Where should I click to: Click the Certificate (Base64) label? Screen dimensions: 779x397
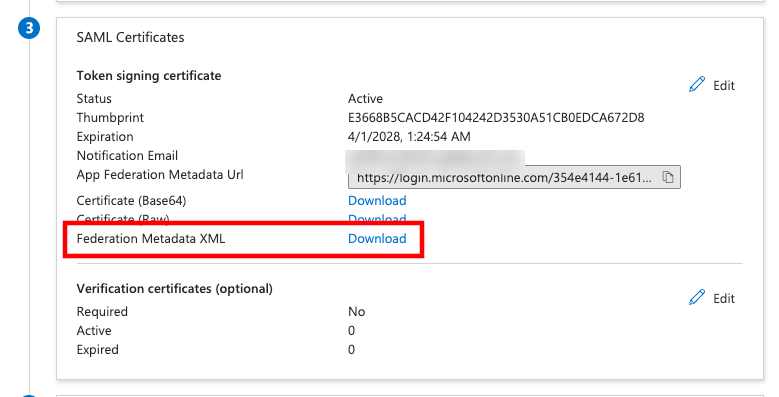click(131, 201)
